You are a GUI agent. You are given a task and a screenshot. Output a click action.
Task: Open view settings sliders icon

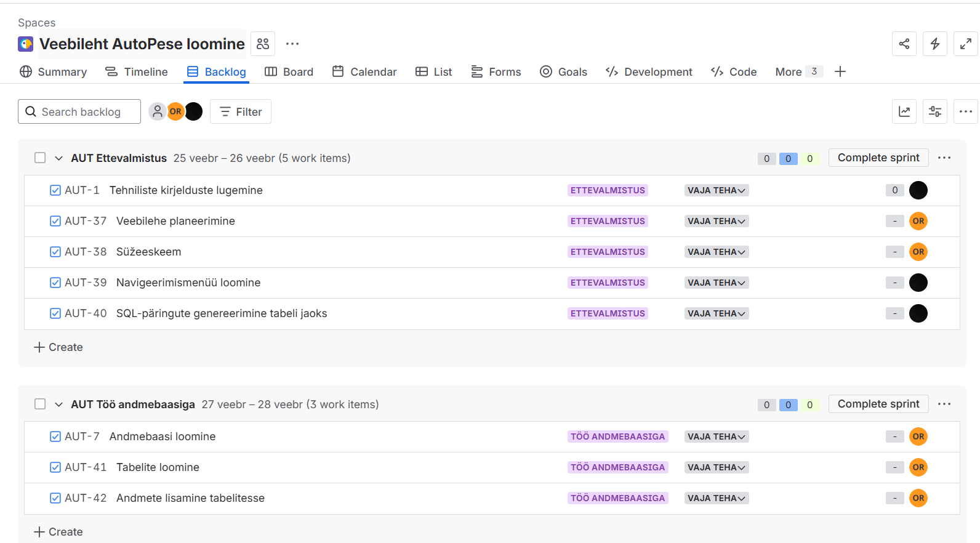934,111
